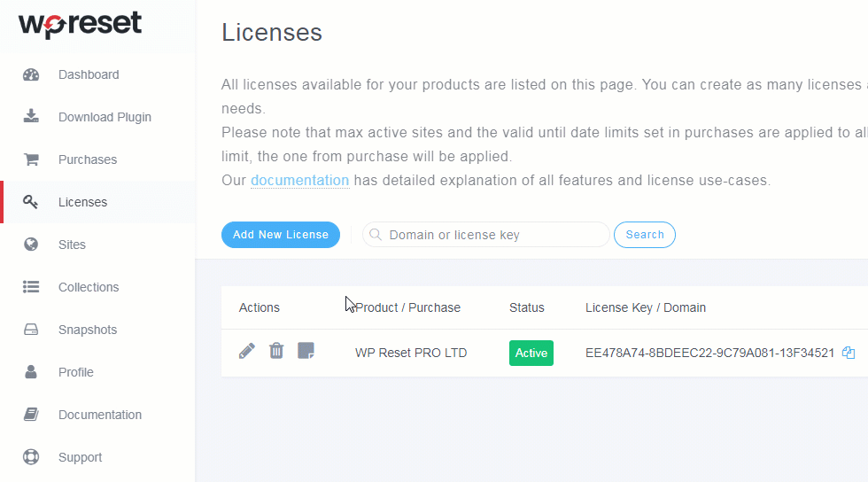Click the Search button
This screenshot has width=868, height=482.
point(644,235)
